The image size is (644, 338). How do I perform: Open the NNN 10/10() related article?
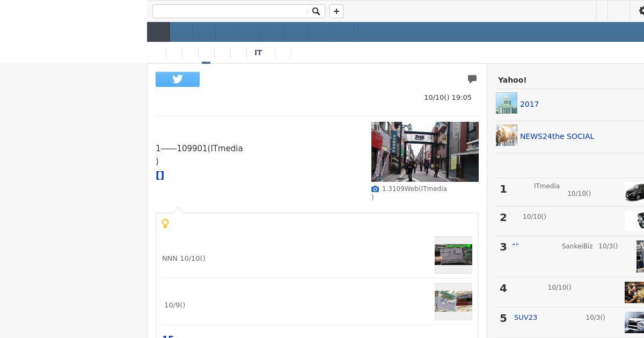click(184, 259)
